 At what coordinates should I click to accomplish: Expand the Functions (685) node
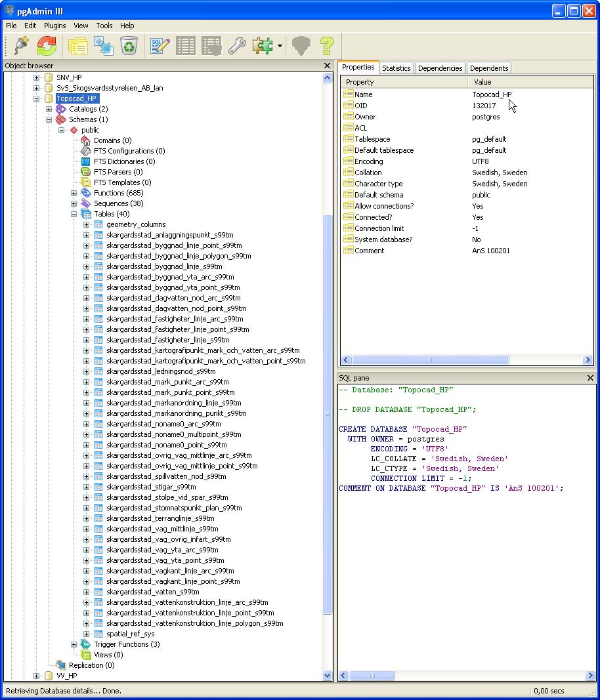point(74,193)
